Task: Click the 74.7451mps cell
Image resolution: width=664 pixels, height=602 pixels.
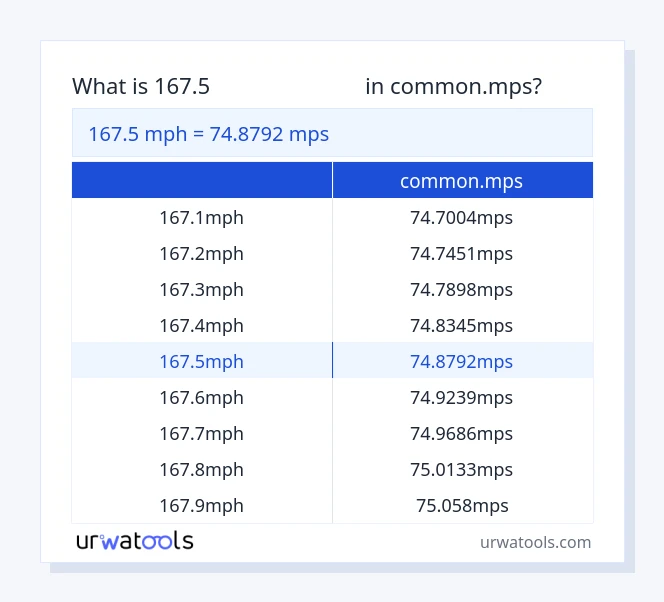Action: tap(461, 253)
